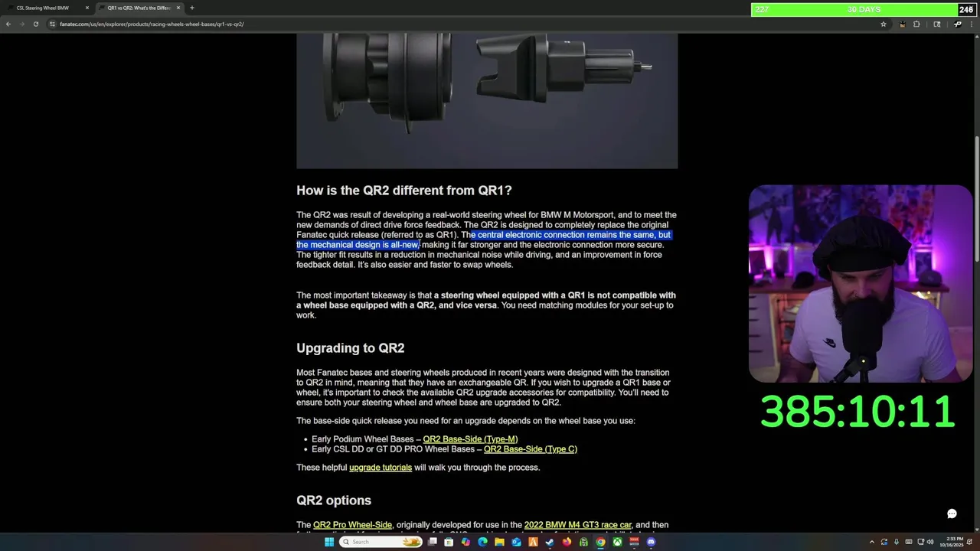Launch Copilot from the taskbar
Viewport: 980px width, 551px height.
pos(465,542)
